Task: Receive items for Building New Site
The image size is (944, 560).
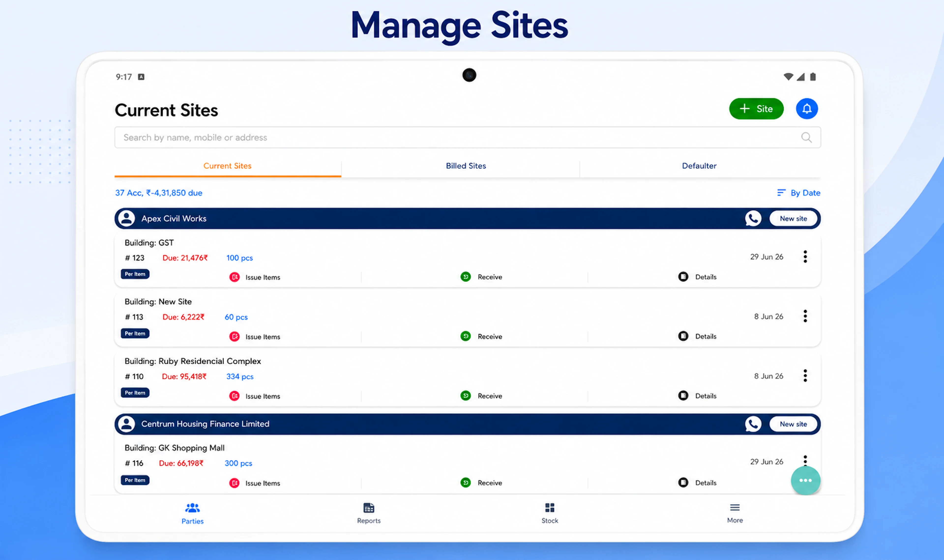Action: click(481, 336)
